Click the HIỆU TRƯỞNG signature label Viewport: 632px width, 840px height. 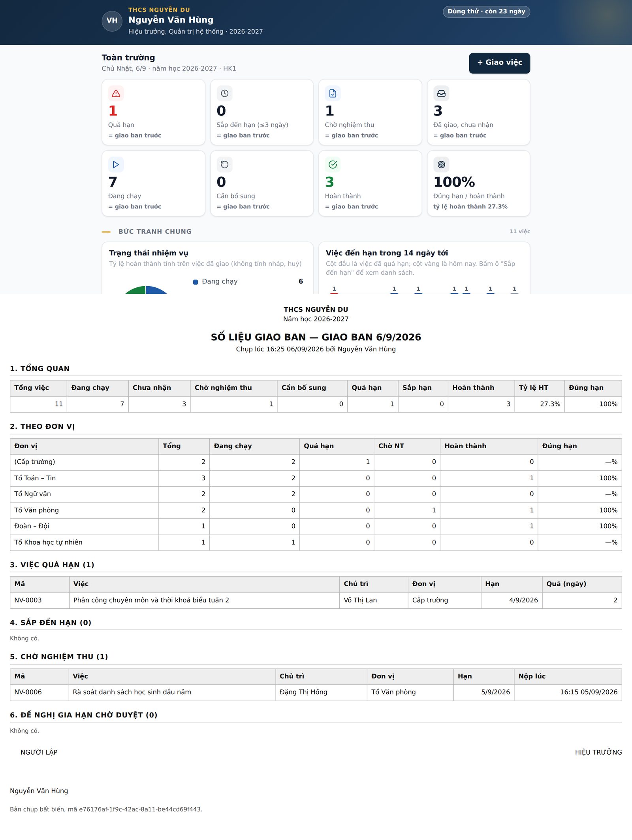coord(598,752)
